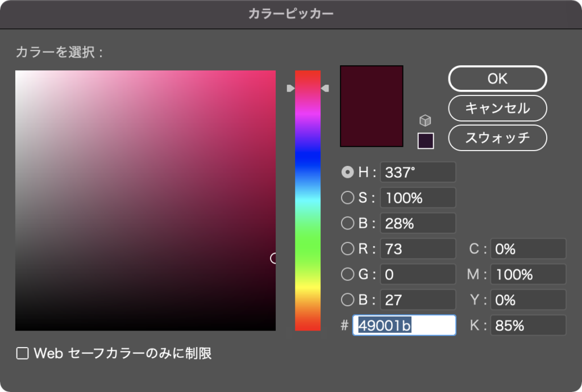Select the H (hue) radio button
582x392 pixels.
(348, 172)
